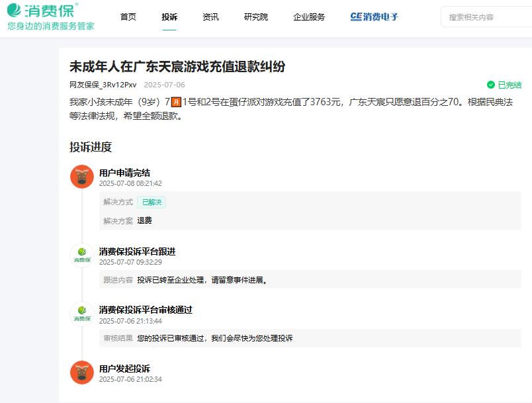
Task: Click the 消费保投诉平台跟进 step heading
Action: [x=138, y=251]
